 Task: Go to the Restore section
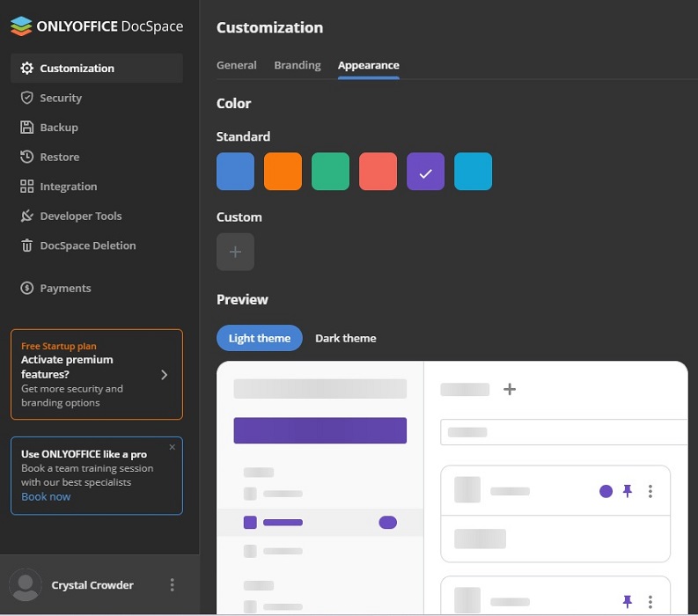97,157
